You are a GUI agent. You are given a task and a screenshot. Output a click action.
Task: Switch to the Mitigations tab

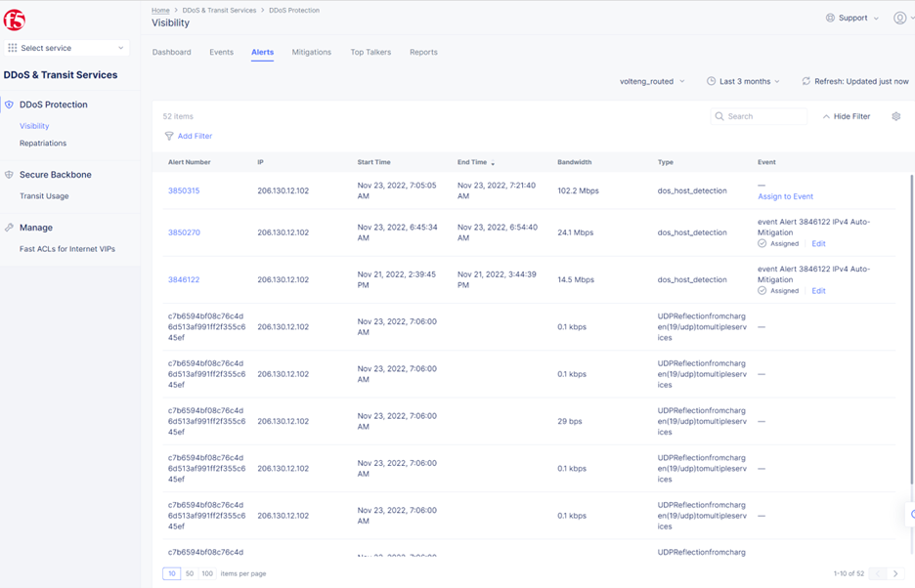(311, 52)
